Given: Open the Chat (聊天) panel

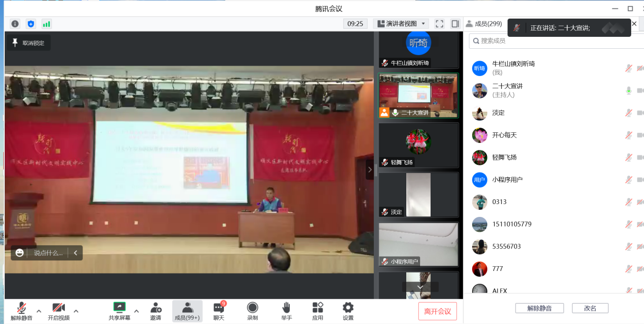Looking at the screenshot, I should pyautogui.click(x=219, y=311).
